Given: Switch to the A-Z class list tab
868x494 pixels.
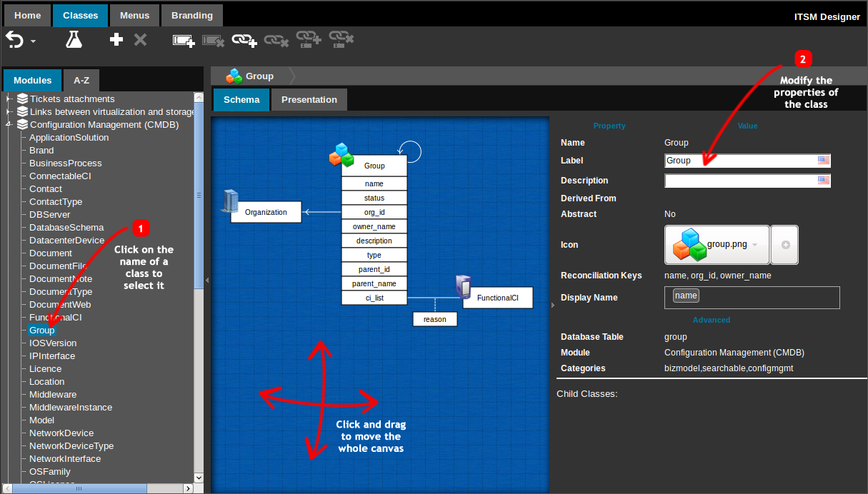Looking at the screenshot, I should (x=81, y=81).
